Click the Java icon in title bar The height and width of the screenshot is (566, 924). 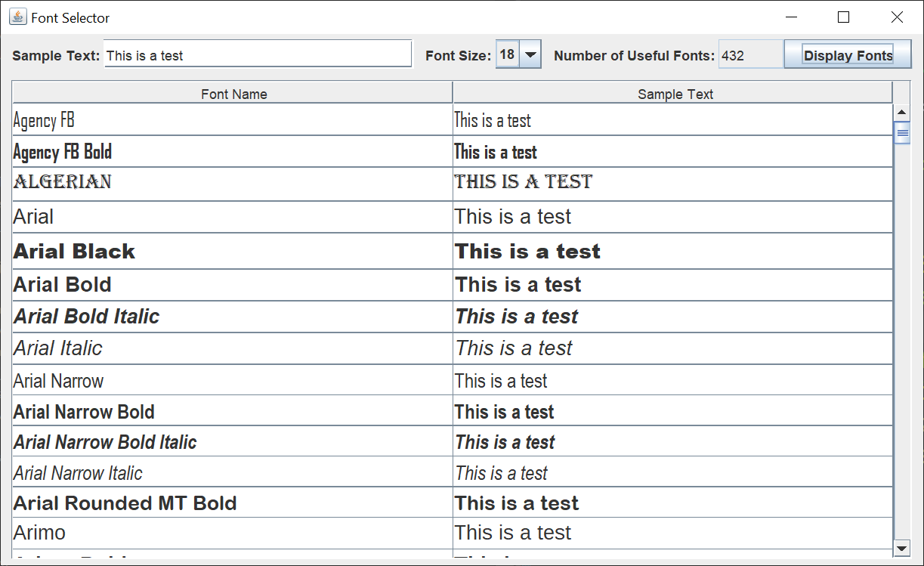(x=18, y=17)
